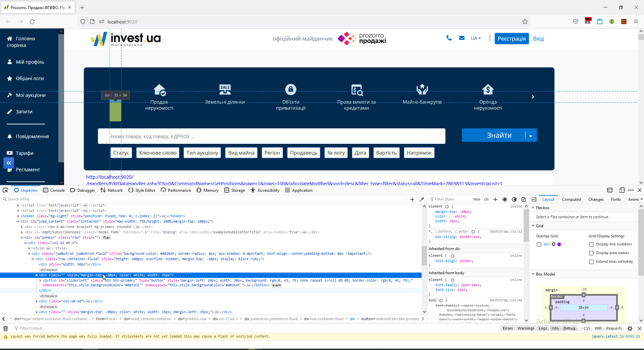Screen dimensions: 644x350
Task: Click the white color swatch in rules
Action: (x=451, y=217)
